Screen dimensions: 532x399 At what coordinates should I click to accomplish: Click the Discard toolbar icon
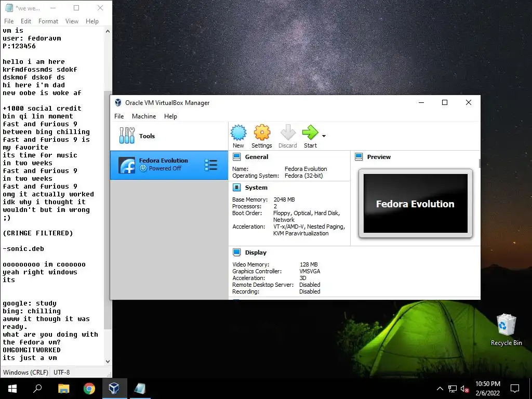(288, 132)
